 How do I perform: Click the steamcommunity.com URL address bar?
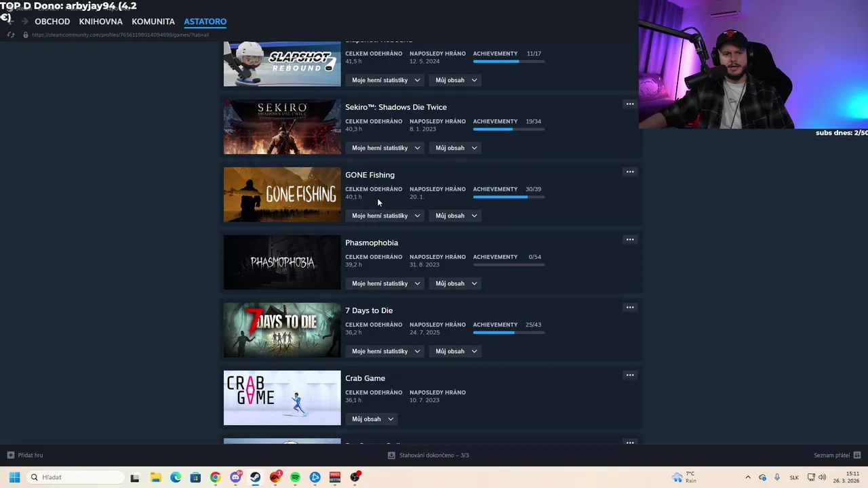pos(120,35)
